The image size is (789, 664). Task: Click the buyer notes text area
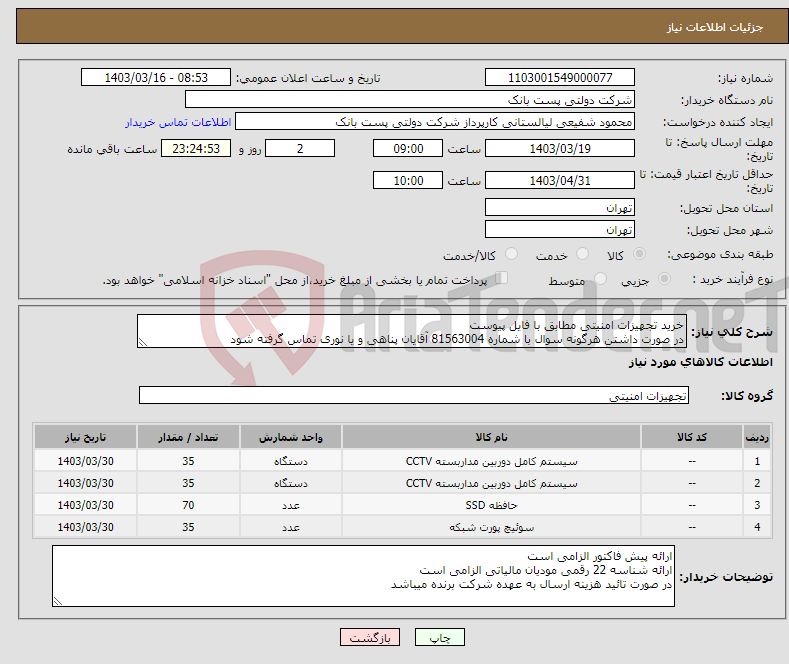tap(363, 576)
